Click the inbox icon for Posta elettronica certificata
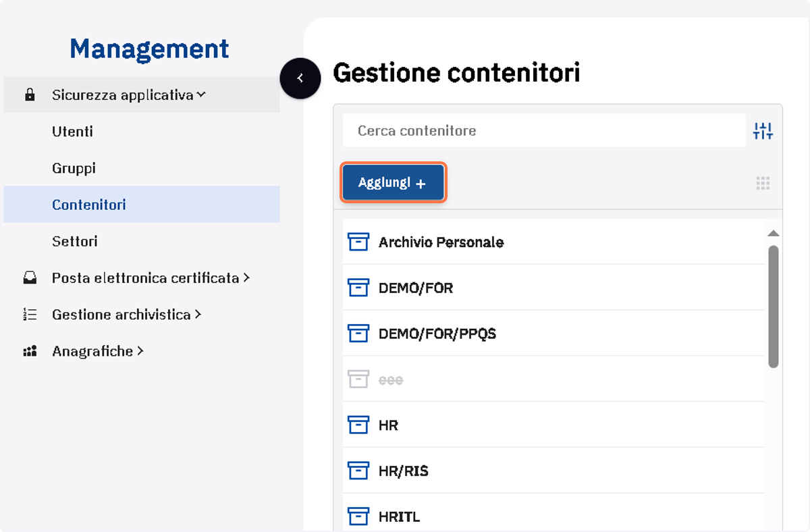Viewport: 810px width, 532px height. point(30,278)
